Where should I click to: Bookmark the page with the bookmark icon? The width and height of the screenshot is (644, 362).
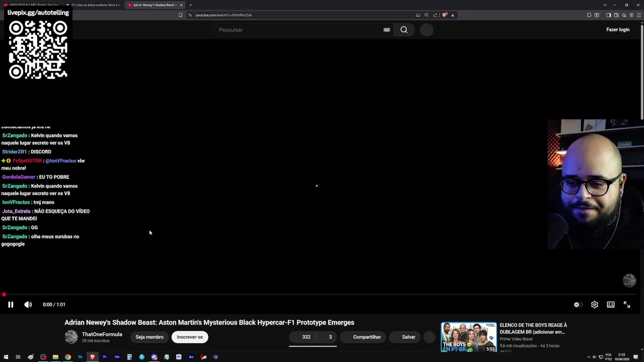180,15
